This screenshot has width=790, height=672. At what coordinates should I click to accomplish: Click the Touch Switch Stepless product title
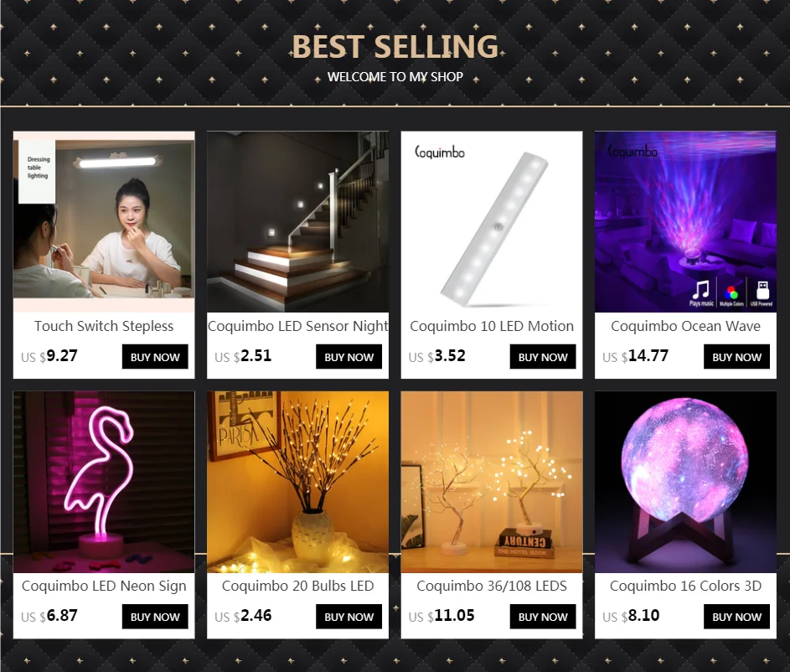pos(104,326)
